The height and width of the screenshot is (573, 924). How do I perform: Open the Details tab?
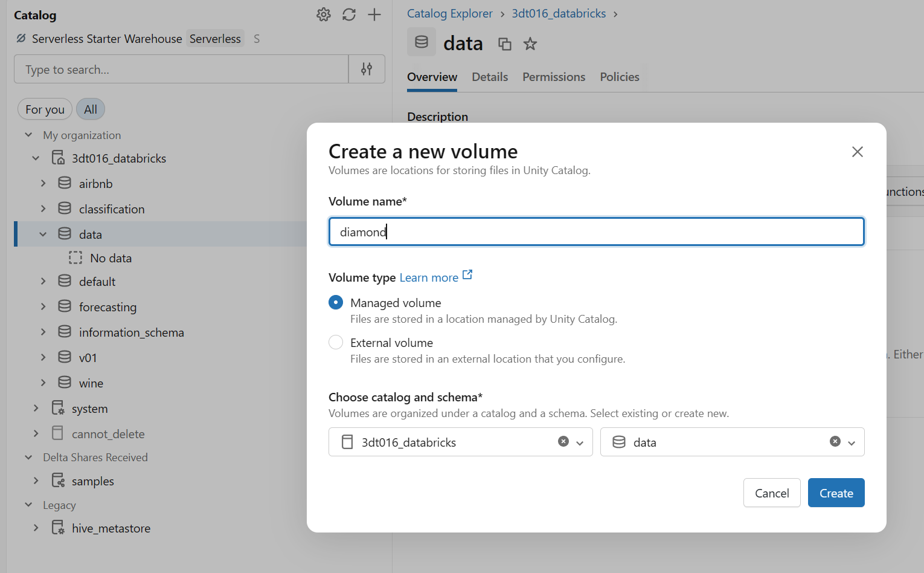[x=490, y=77]
